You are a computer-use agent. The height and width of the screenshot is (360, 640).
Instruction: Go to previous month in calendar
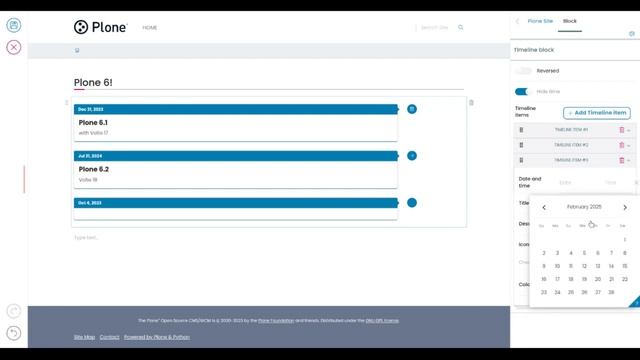click(x=544, y=207)
